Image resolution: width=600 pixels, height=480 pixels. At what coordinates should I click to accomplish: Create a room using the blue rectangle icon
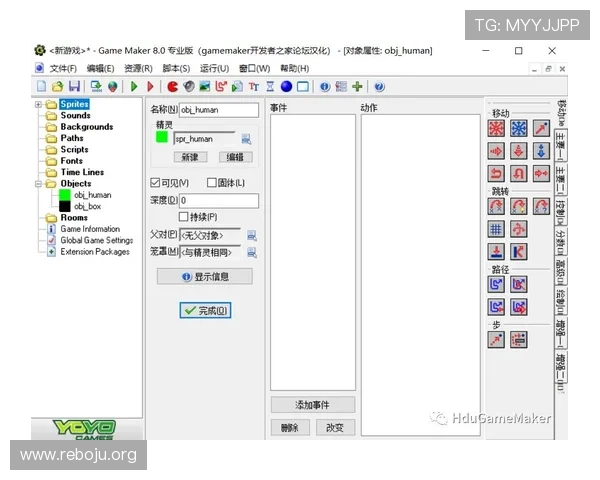coord(303,87)
